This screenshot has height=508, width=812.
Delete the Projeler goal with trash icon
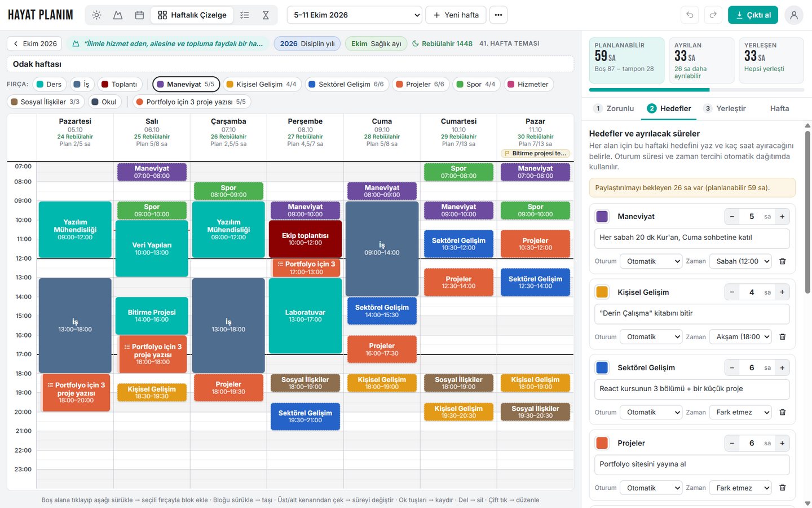tap(783, 488)
